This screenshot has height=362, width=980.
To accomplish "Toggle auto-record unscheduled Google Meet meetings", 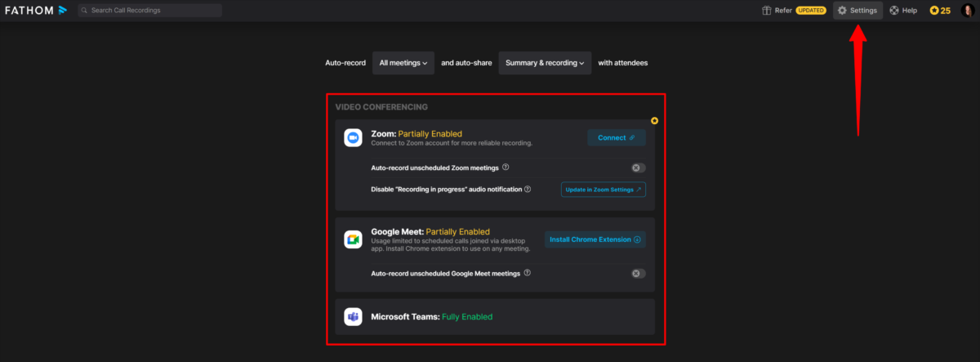I will tap(638, 273).
